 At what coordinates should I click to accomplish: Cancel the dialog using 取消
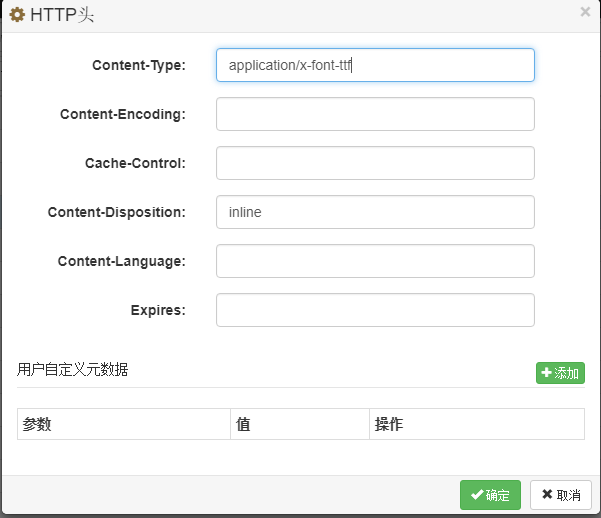click(x=560, y=495)
